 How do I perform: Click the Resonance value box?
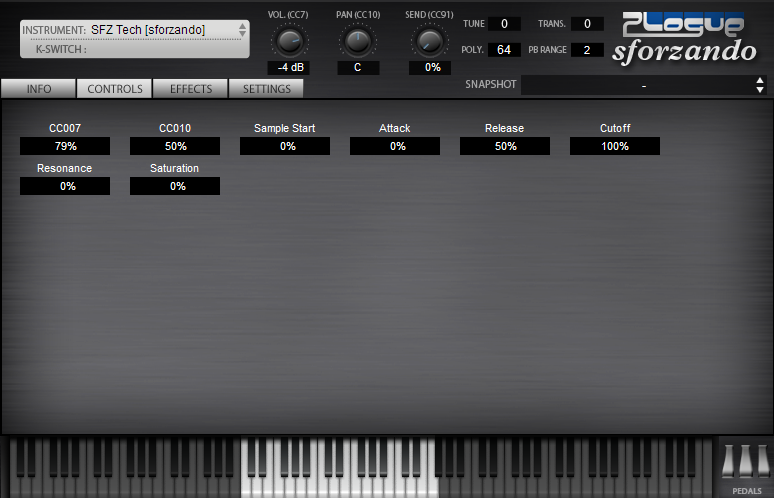65,186
